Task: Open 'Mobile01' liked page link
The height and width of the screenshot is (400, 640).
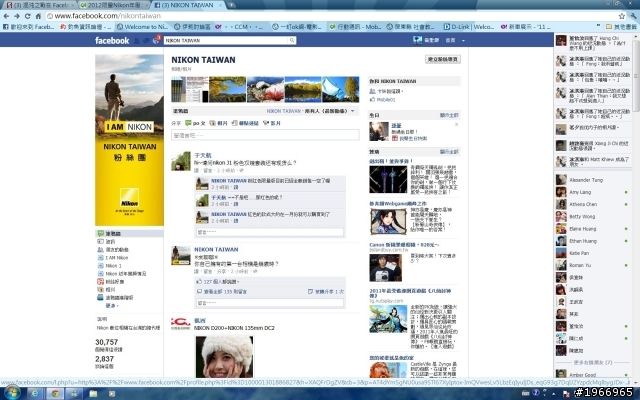Action: pyautogui.click(x=386, y=100)
